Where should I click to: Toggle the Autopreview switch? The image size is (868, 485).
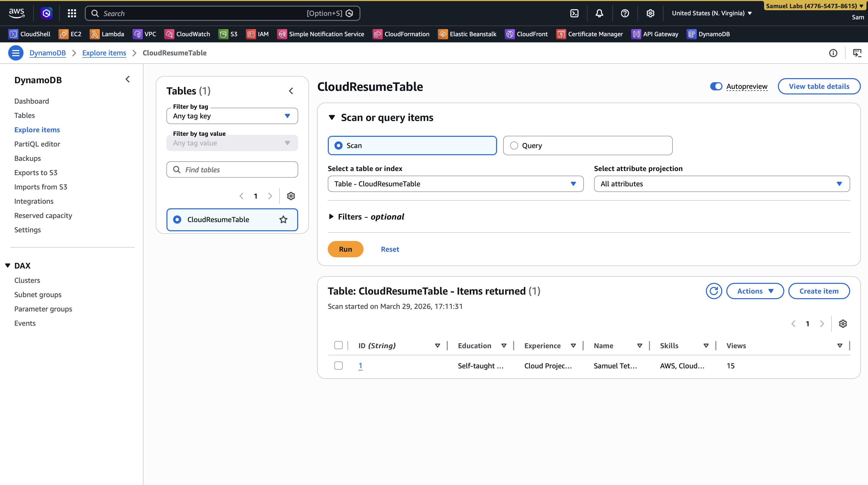(716, 87)
